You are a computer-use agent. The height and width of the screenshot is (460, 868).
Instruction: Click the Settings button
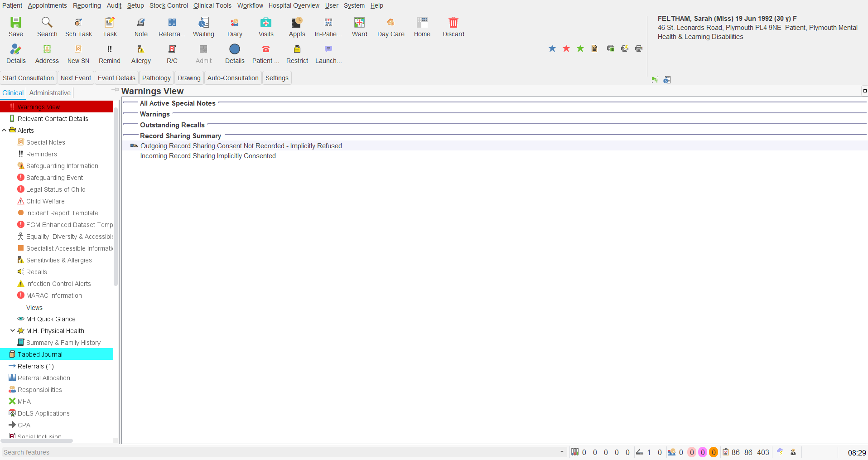[277, 78]
